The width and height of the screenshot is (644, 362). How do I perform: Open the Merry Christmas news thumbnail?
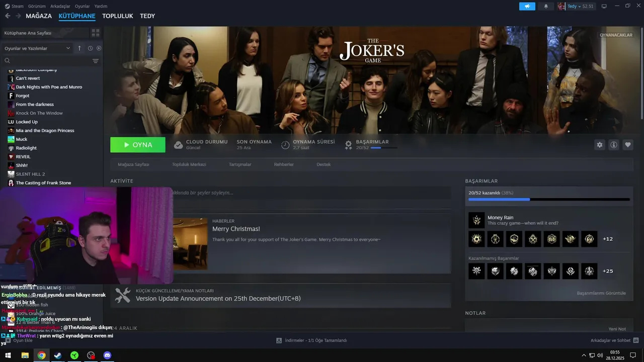click(190, 244)
